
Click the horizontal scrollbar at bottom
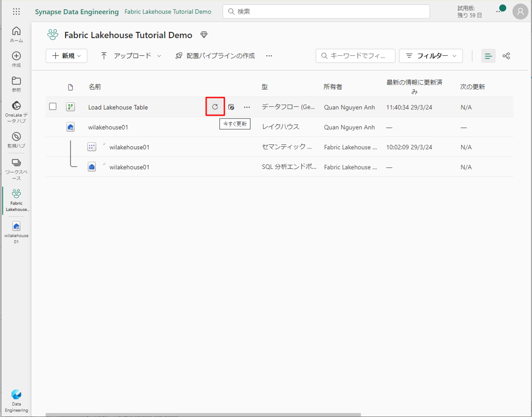pyautogui.click(x=203, y=415)
